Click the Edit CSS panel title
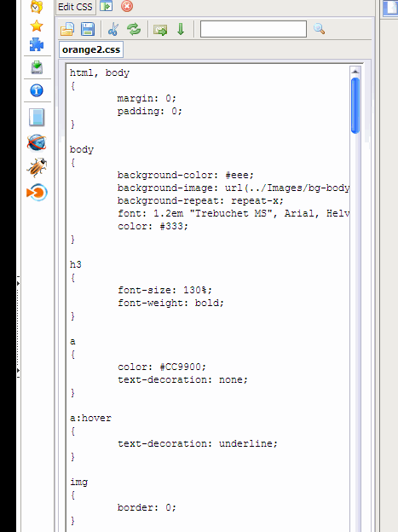This screenshot has height=532, width=398. [75, 7]
